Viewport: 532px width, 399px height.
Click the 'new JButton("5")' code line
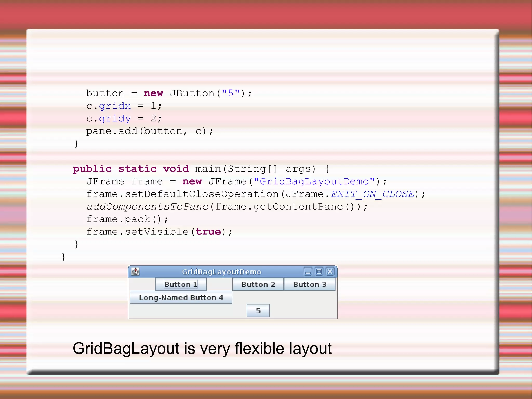[169, 93]
